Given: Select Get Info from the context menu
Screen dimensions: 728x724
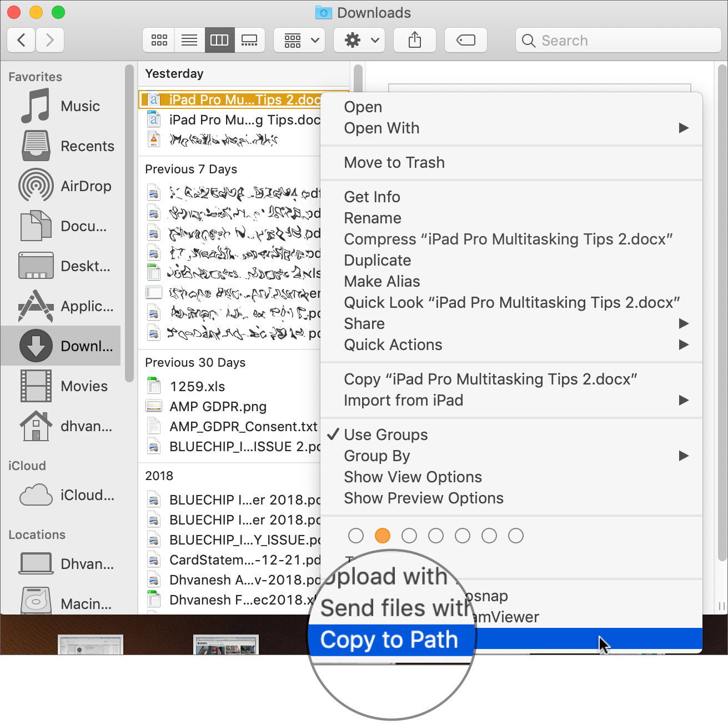Looking at the screenshot, I should coord(372,197).
